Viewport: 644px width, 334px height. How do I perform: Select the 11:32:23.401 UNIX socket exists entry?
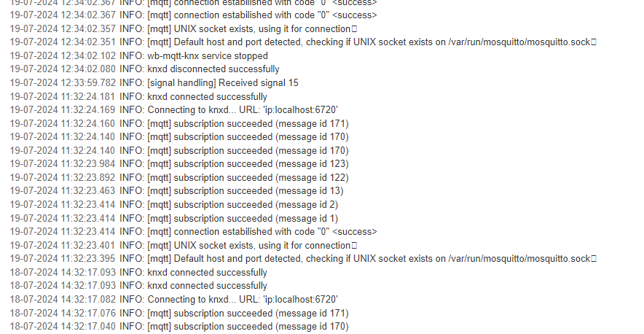coord(183,245)
